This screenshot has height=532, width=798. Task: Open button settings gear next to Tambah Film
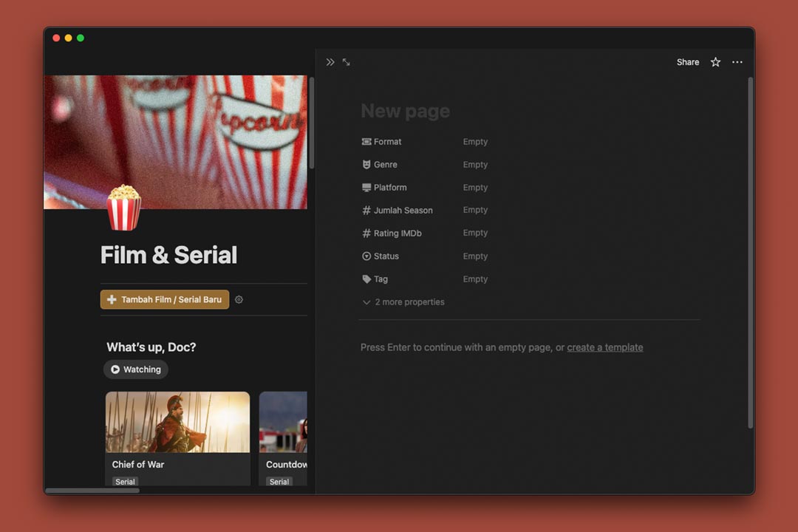[x=239, y=299]
